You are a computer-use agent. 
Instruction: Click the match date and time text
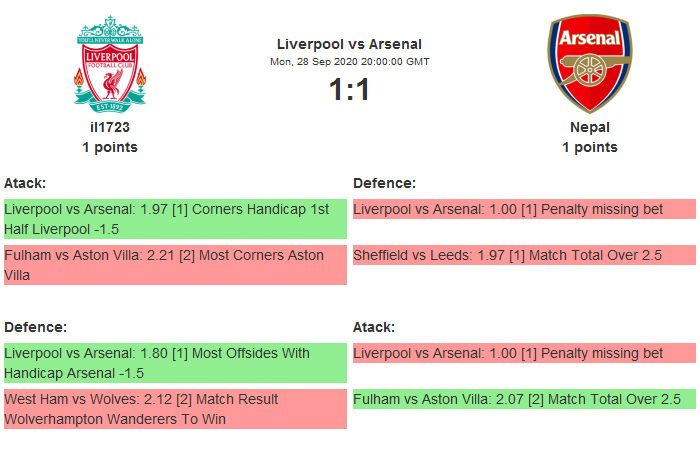tap(349, 62)
